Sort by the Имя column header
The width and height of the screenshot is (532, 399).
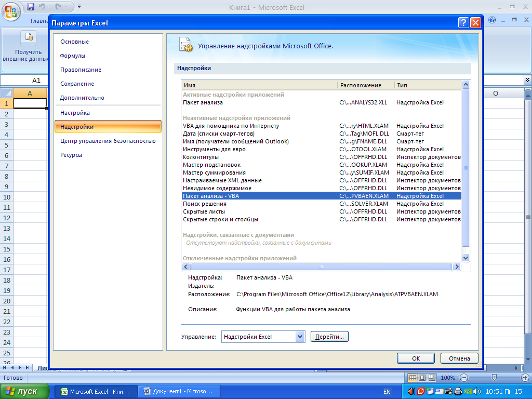point(259,85)
